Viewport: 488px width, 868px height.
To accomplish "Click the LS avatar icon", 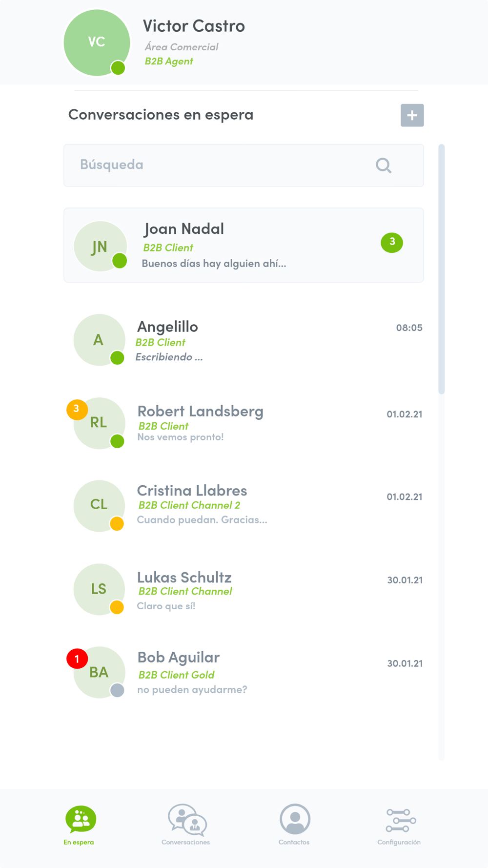I will tap(99, 589).
